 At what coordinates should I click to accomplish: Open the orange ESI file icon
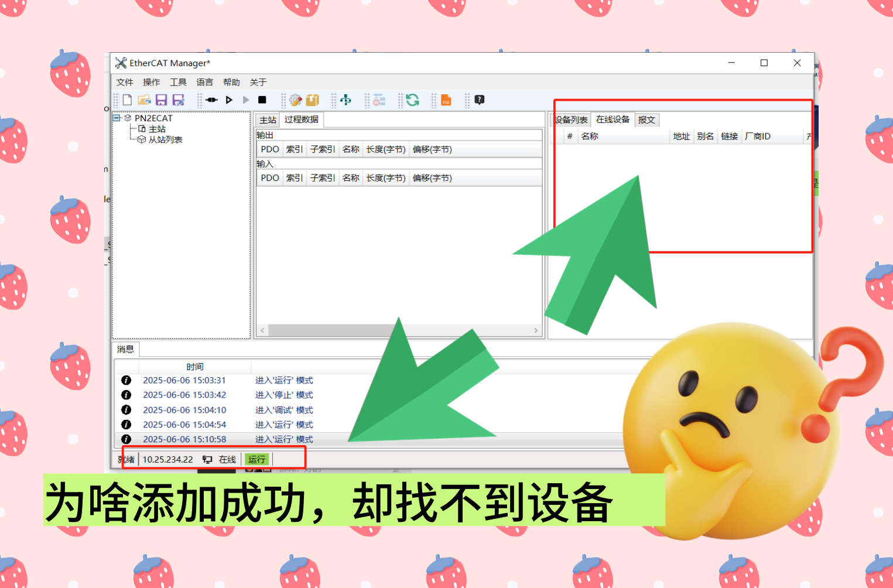[446, 100]
